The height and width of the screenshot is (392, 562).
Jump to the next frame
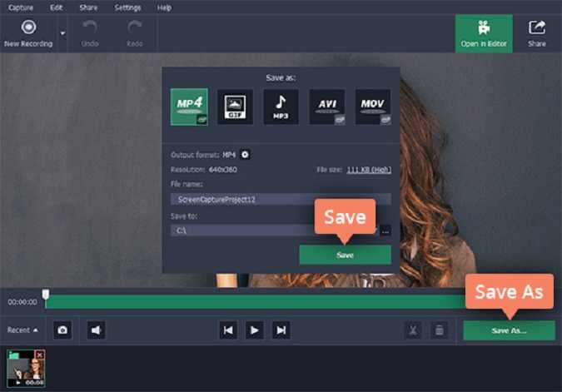pyautogui.click(x=281, y=330)
